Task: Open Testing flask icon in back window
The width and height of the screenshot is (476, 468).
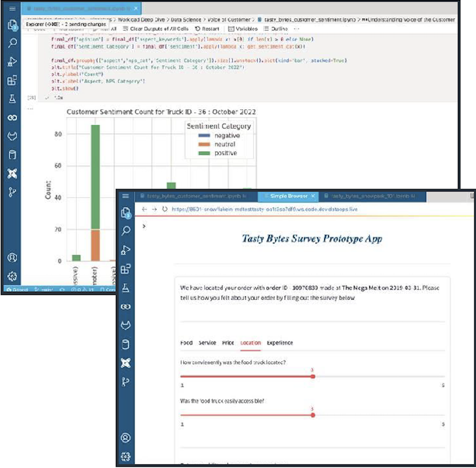Action: click(x=12, y=99)
